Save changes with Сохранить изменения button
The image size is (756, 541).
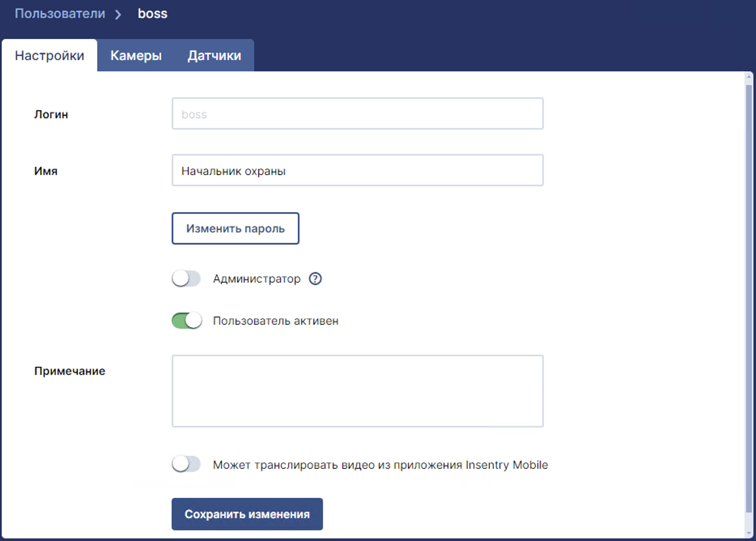tap(247, 514)
